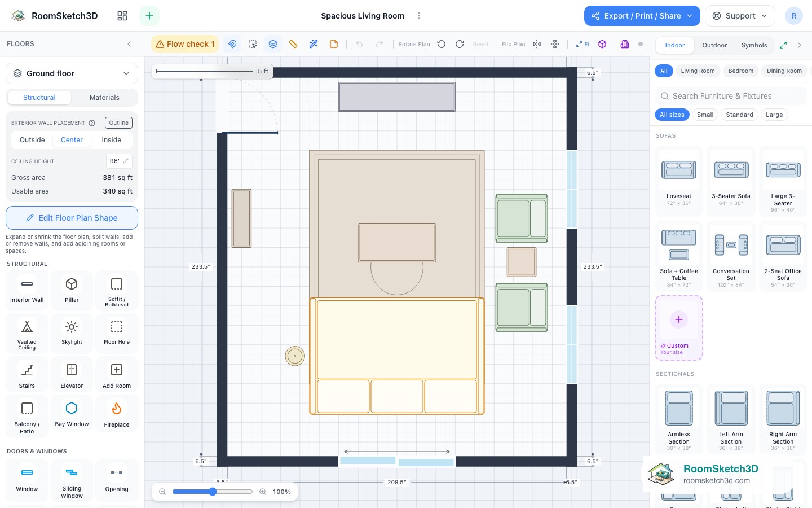Create new project with green plus
812x508 pixels.
(x=149, y=16)
